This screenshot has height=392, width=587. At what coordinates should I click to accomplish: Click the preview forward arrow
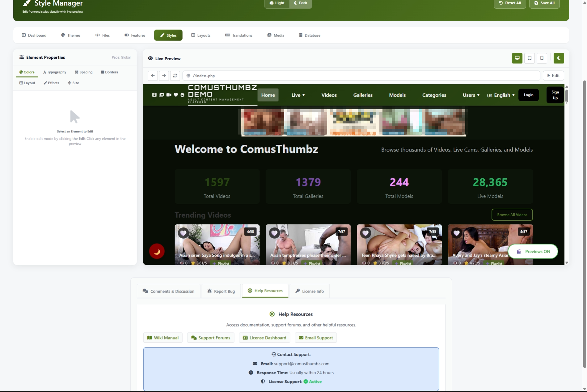164,76
